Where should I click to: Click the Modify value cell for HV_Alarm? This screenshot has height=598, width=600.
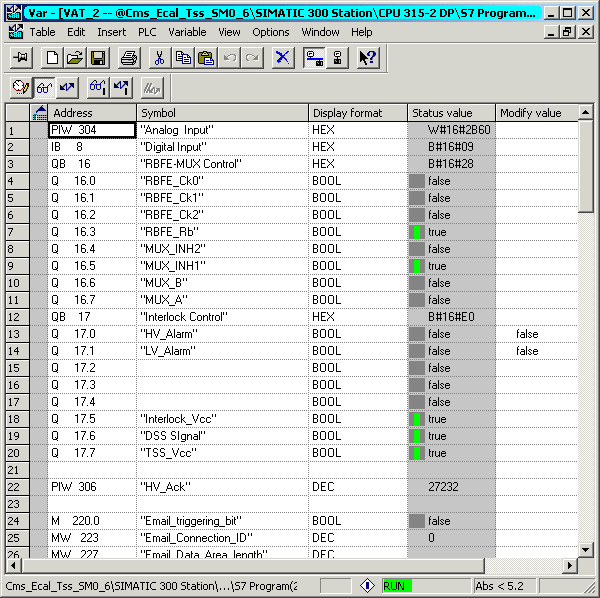coord(537,334)
